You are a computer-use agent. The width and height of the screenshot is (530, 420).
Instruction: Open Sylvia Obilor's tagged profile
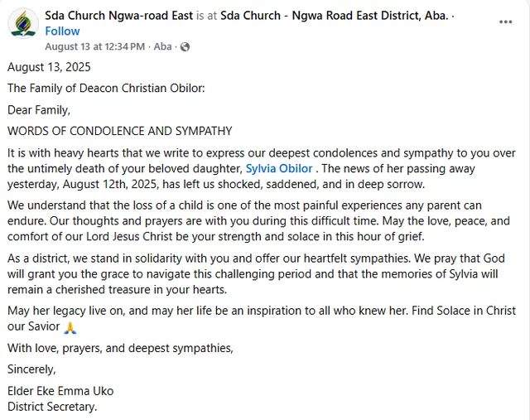pos(279,168)
